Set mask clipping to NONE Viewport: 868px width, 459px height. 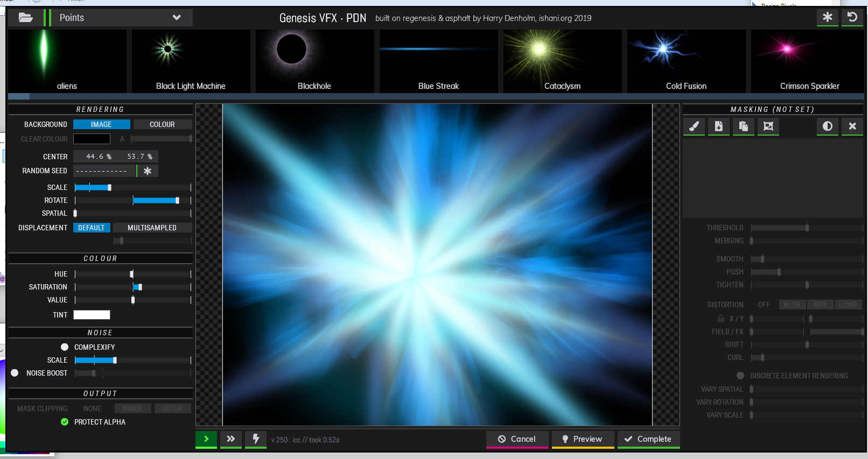click(x=92, y=408)
